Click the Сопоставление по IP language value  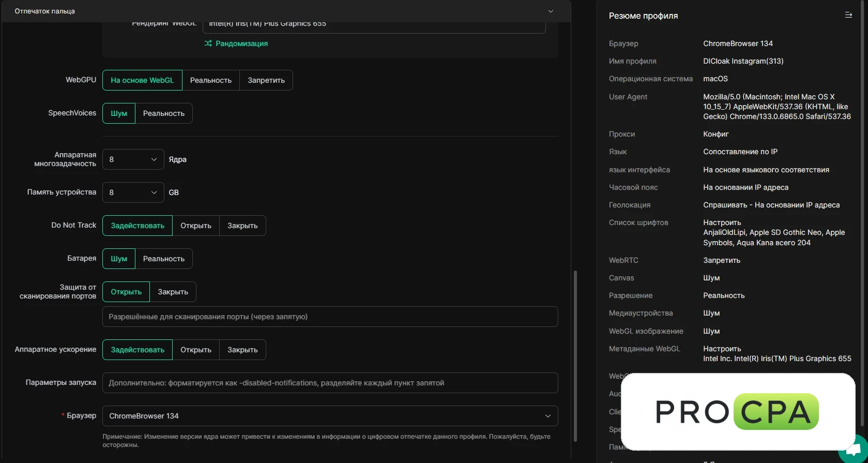pyautogui.click(x=740, y=152)
